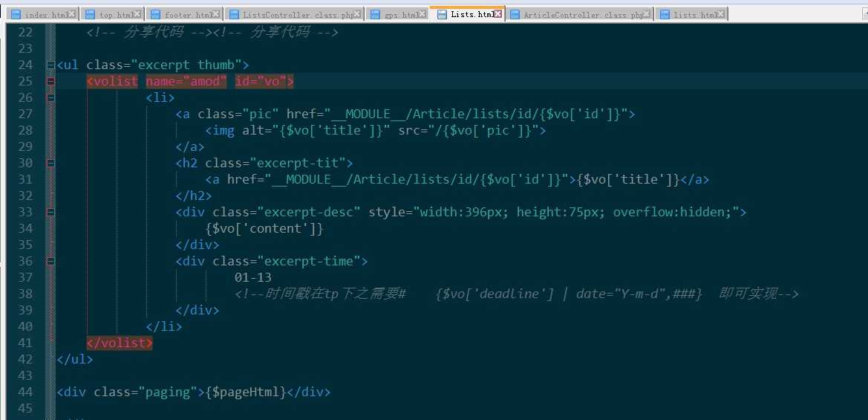Click the disk icon on active Lists.html tab

442,14
